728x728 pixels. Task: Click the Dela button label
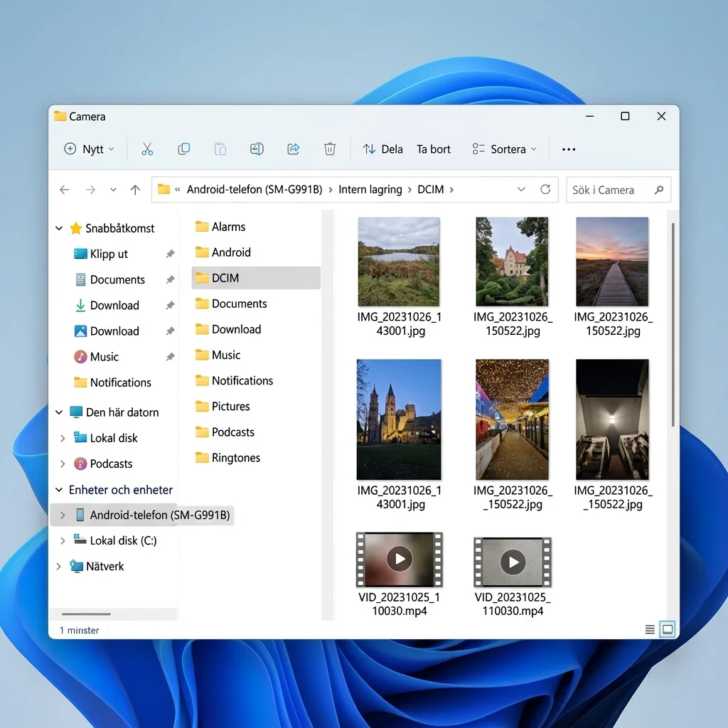point(392,149)
